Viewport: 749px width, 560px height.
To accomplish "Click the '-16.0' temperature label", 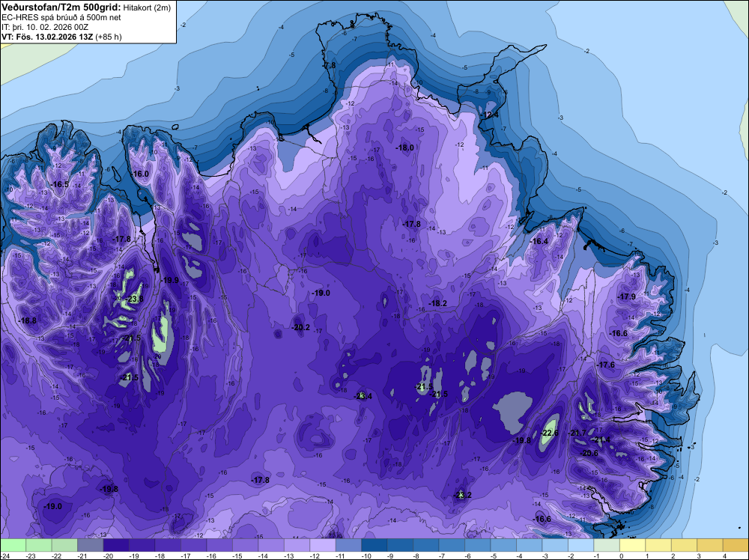I will [x=140, y=174].
